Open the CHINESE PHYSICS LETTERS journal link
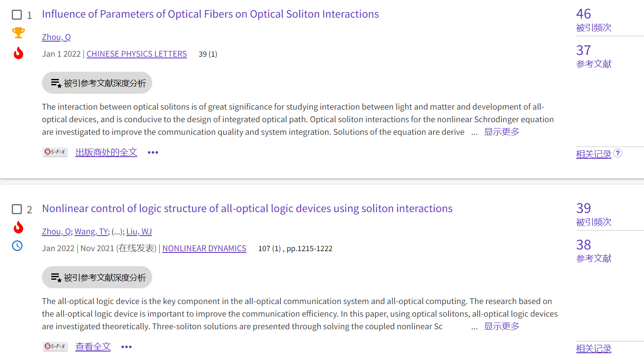 pyautogui.click(x=137, y=54)
